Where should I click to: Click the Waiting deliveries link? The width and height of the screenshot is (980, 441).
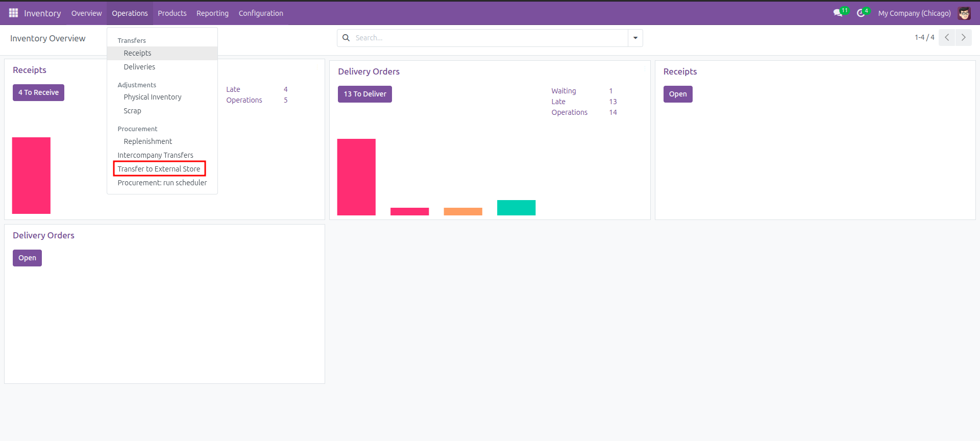click(x=563, y=91)
